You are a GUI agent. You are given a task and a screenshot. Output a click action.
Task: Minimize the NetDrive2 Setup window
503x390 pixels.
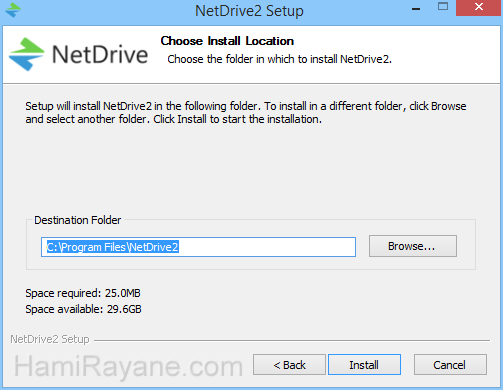[x=416, y=9]
